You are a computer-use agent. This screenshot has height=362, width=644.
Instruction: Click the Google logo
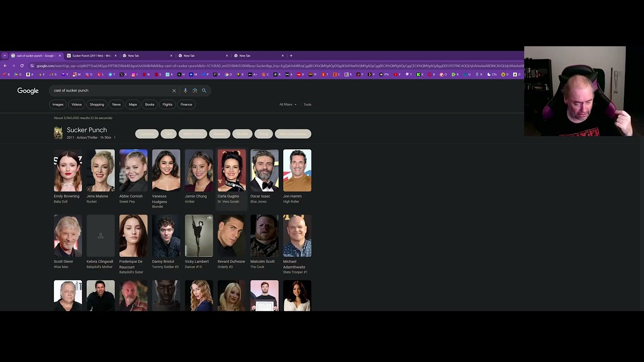tap(28, 90)
